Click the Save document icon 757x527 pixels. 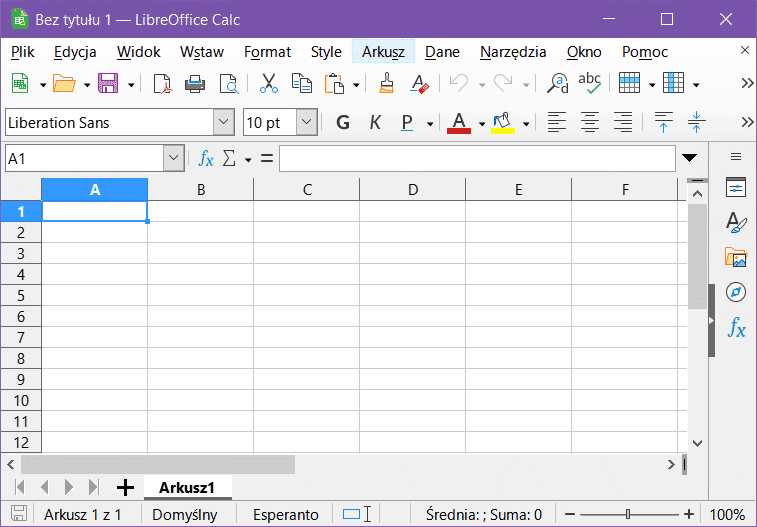[107, 84]
